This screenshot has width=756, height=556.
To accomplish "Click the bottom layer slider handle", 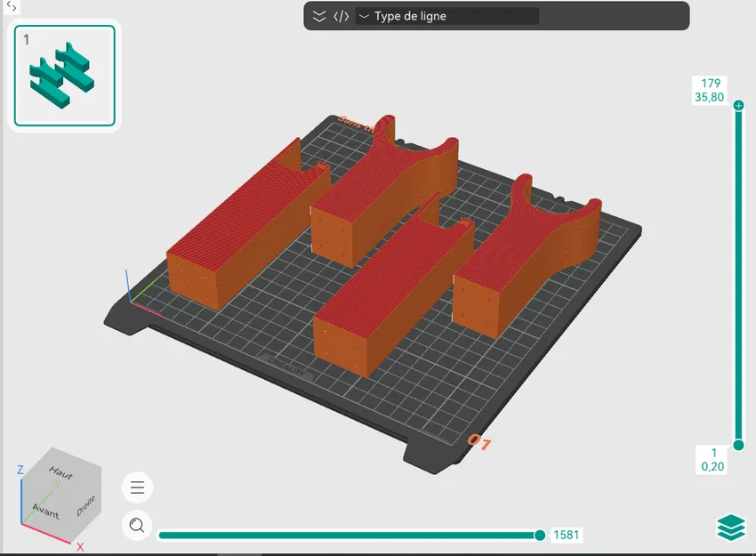I will [x=738, y=445].
